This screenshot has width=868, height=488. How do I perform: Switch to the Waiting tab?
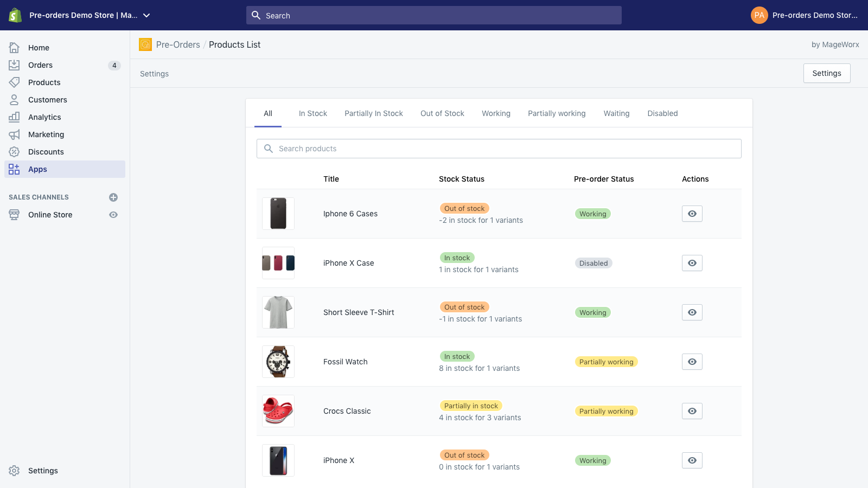tap(616, 113)
